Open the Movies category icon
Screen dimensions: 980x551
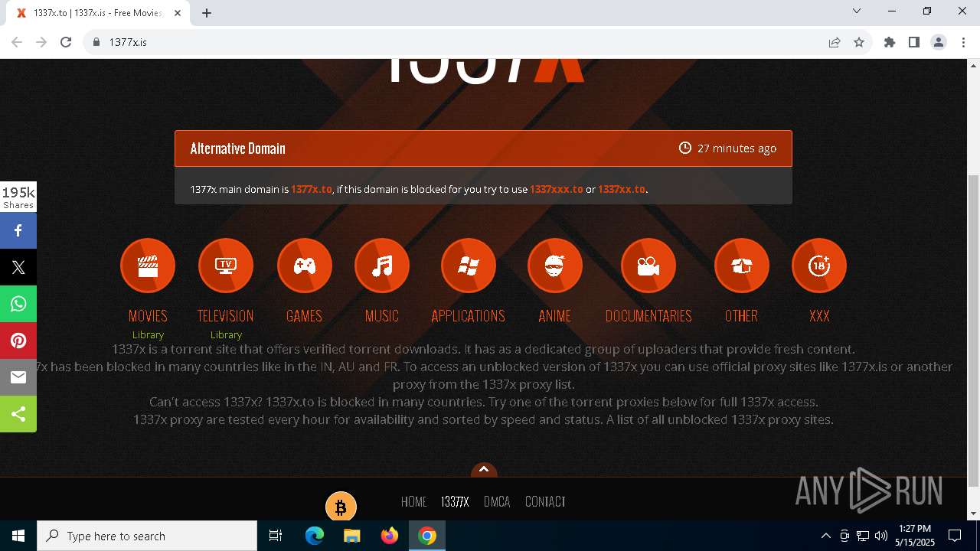pos(148,266)
